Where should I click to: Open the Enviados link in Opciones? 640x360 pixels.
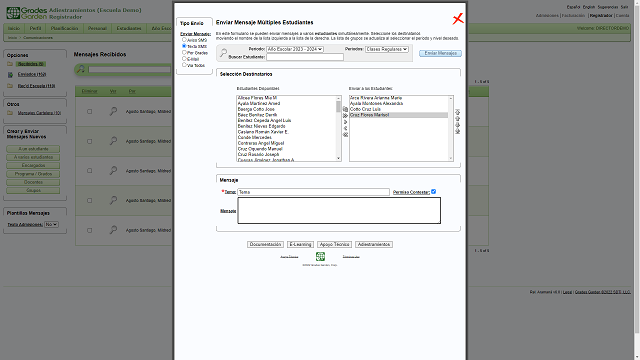(x=32, y=74)
